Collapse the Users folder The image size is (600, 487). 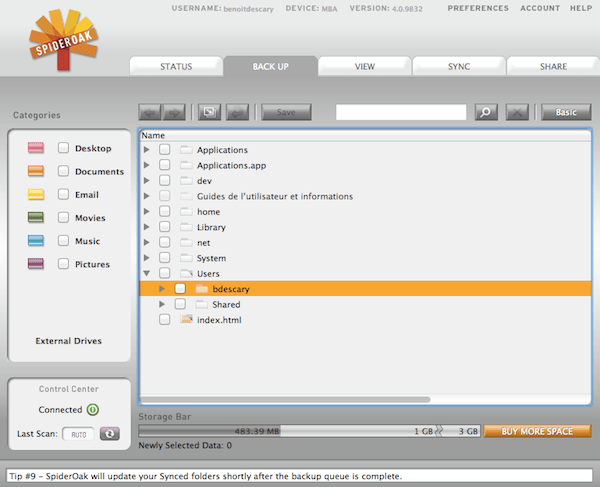click(148, 273)
